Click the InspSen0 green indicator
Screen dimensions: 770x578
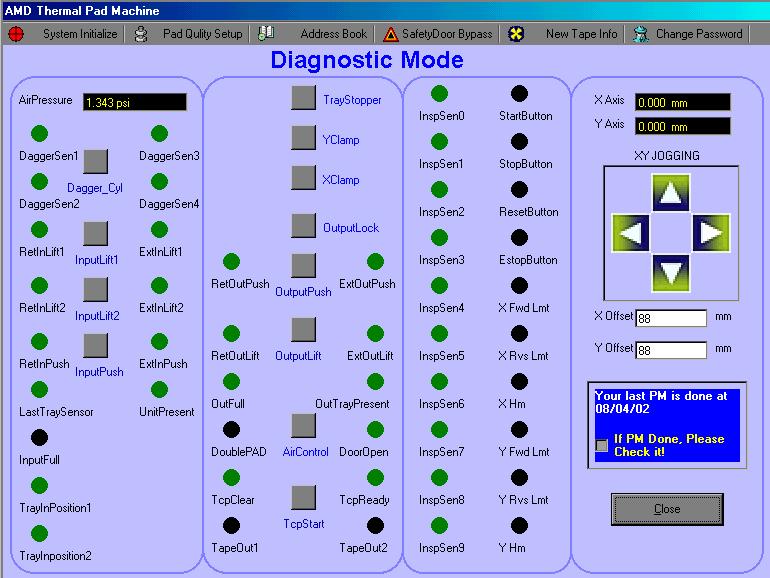(x=440, y=93)
